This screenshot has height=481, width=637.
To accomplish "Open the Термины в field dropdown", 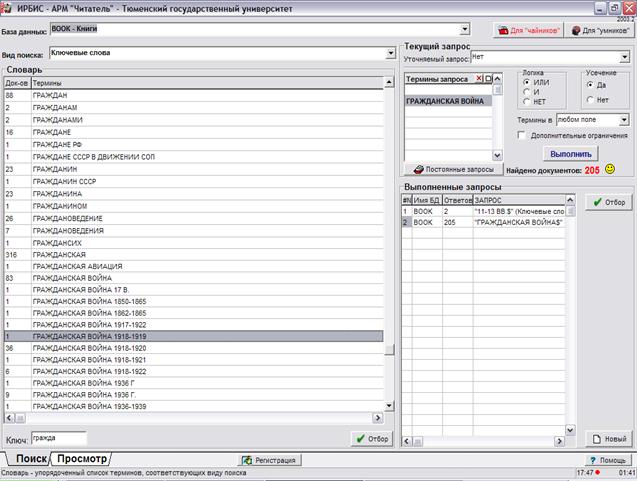I will pos(624,120).
